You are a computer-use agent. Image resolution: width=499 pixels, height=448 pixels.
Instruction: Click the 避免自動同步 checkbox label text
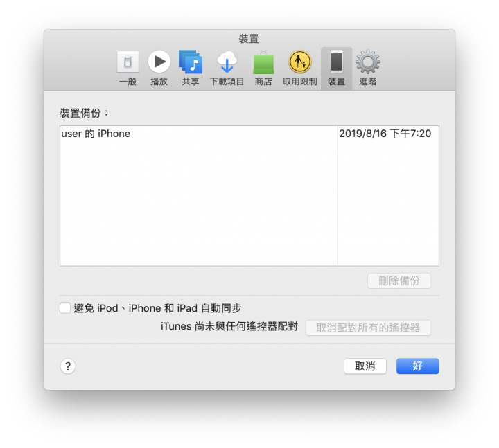tap(158, 308)
